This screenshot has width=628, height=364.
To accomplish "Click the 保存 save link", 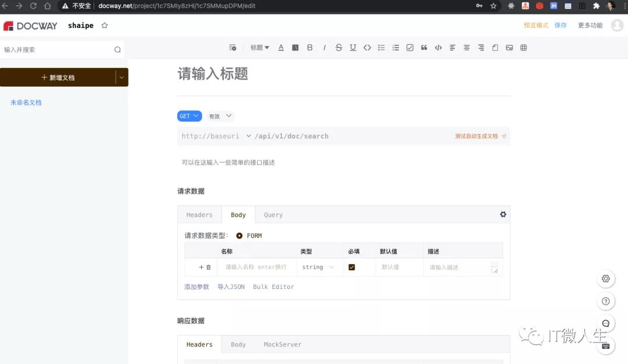I will 561,26.
